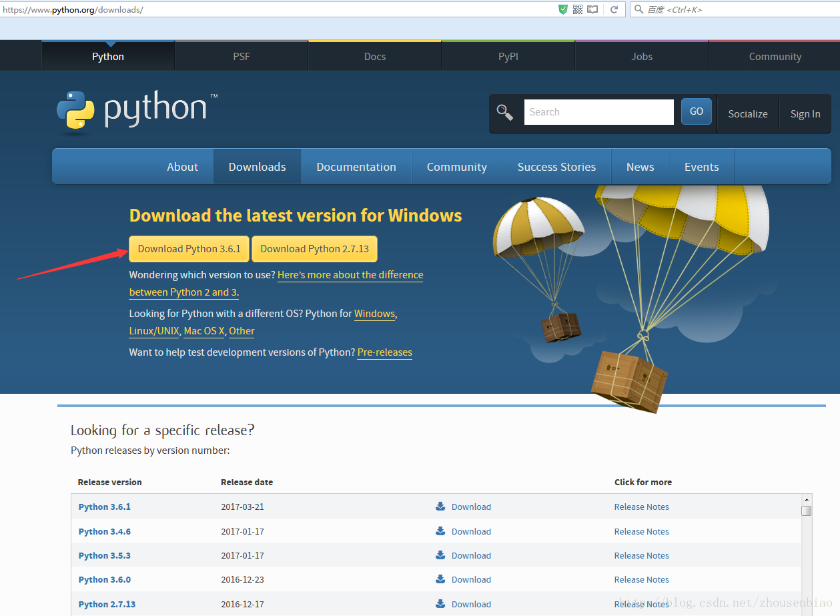This screenshot has height=616, width=840.
Task: Switch to the PSF top tab
Action: (242, 57)
